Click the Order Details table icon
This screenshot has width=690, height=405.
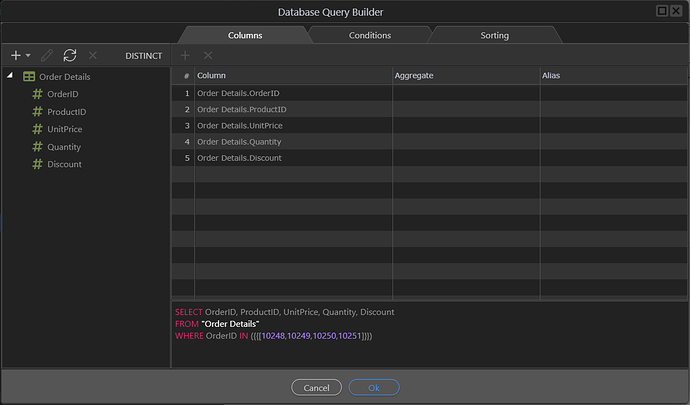pos(29,77)
